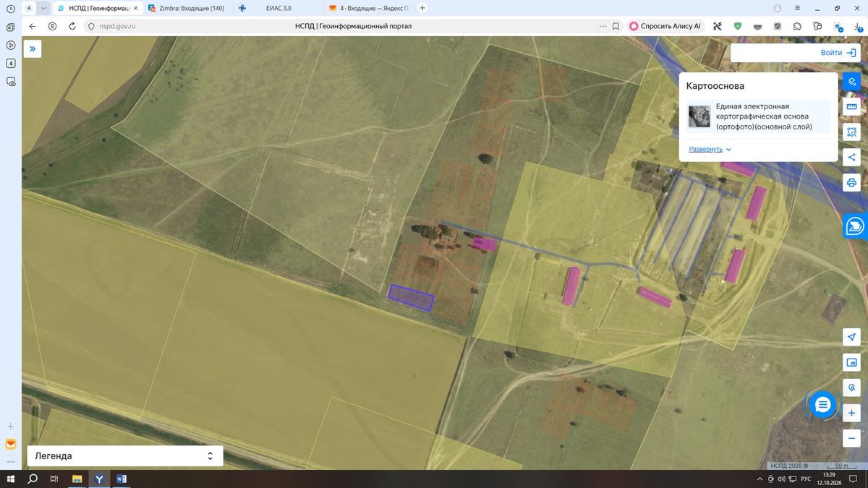Zoom in on the map

click(852, 413)
